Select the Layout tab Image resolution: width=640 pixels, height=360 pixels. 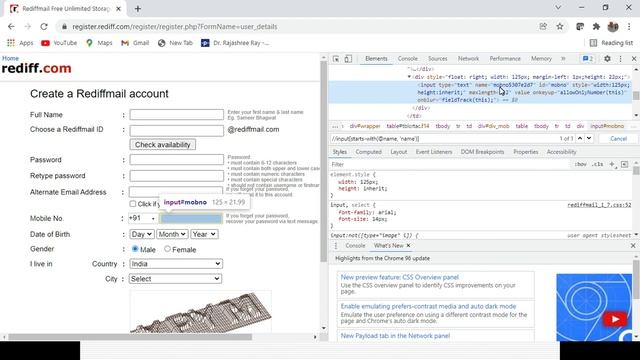[398, 152]
